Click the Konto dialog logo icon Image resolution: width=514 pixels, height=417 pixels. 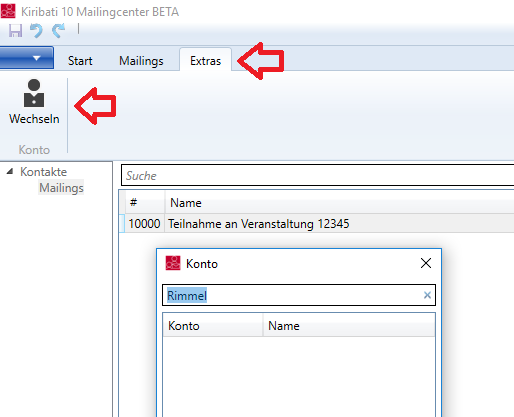point(173,263)
